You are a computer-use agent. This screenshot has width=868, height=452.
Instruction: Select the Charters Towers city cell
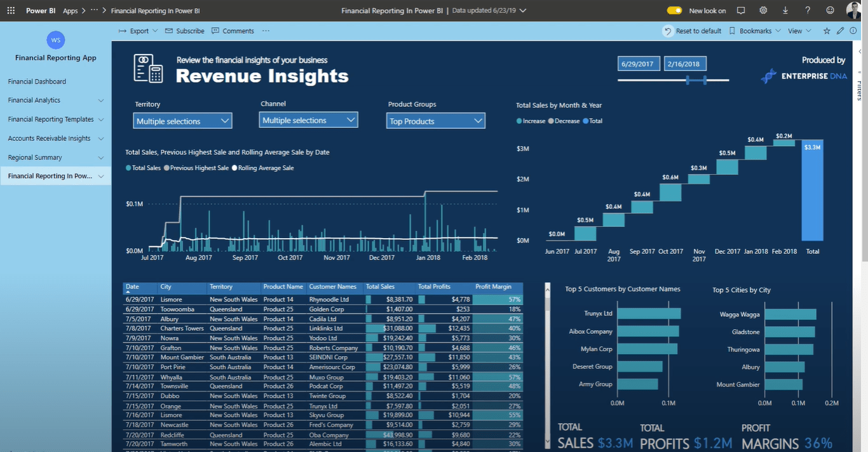click(x=182, y=329)
